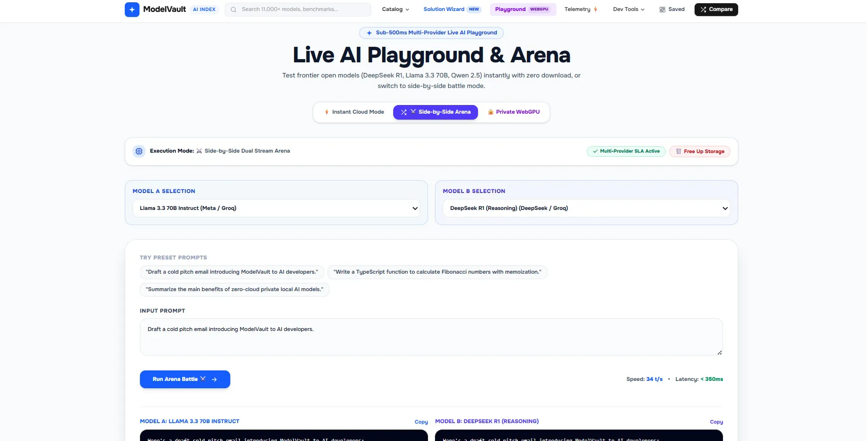Click the prompt textarea resize handle
The width and height of the screenshot is (868, 441).
click(x=719, y=352)
